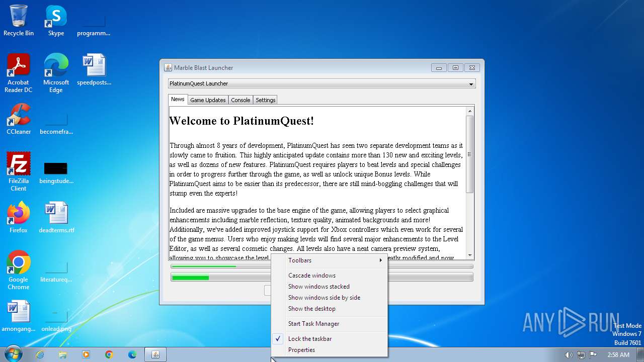Open Acrobat Reader DC desktop shortcut
The image size is (644, 362).
click(x=19, y=73)
